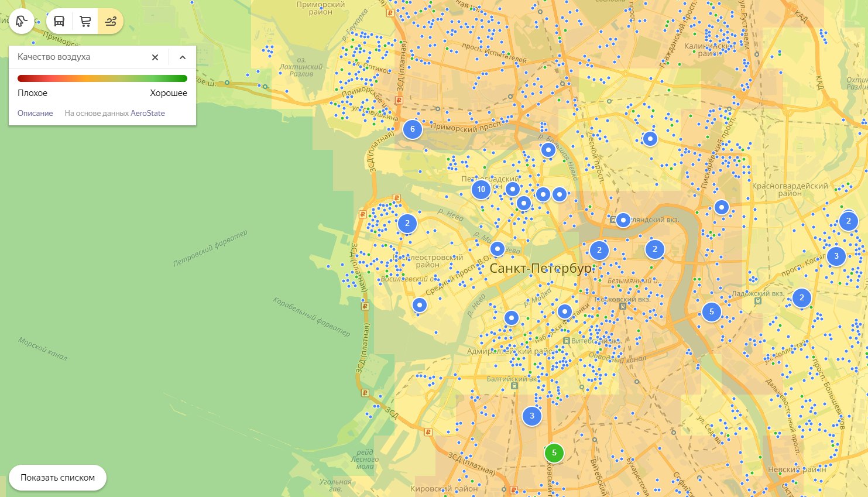The image size is (868, 497).
Task: Click the Показать списком button
Action: click(x=57, y=478)
